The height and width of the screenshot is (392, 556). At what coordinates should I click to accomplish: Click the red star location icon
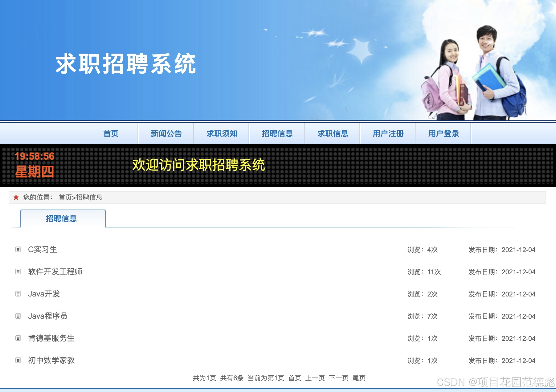point(16,197)
